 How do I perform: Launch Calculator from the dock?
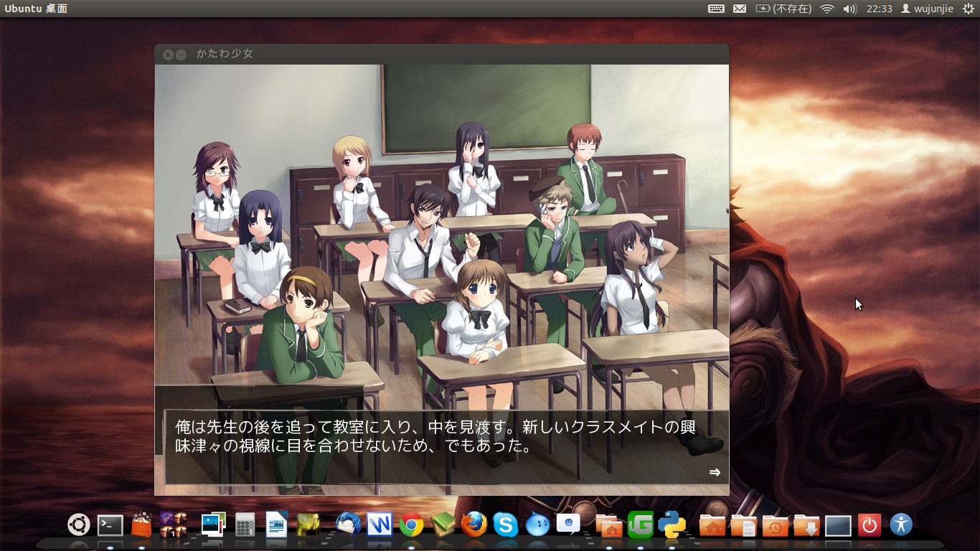click(245, 525)
